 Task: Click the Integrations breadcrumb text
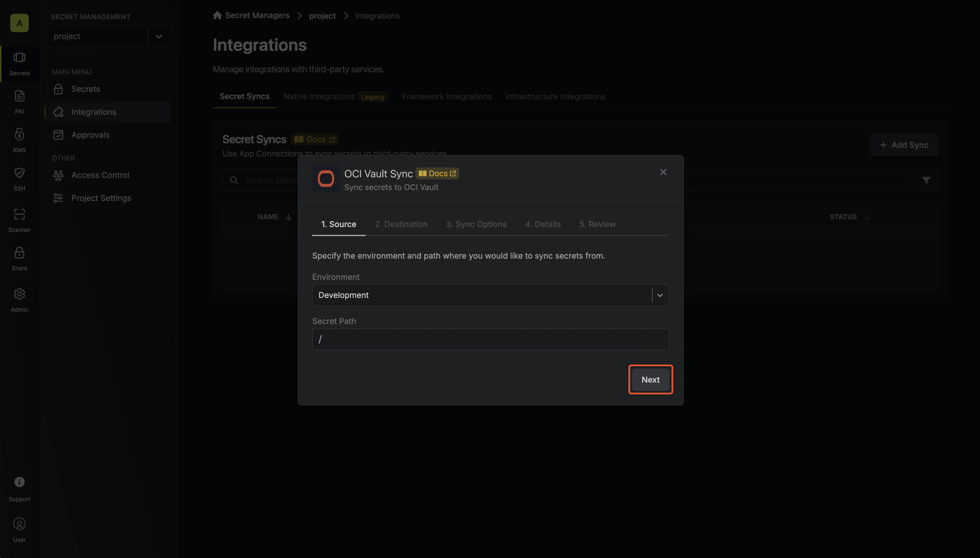[x=377, y=16]
